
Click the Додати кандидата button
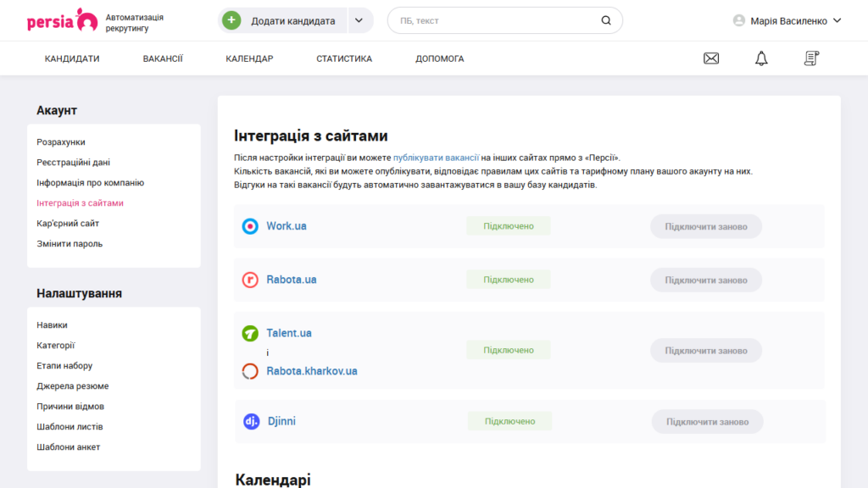click(282, 20)
